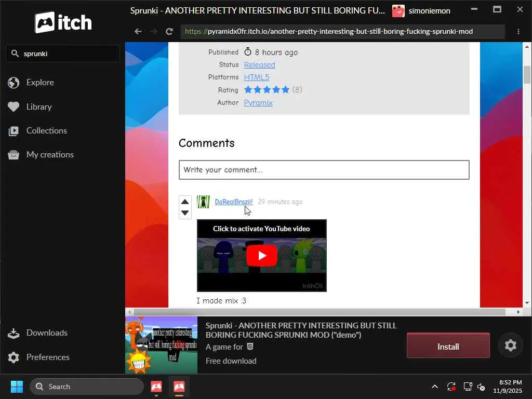
Task: Click the Downloads tray icon
Action: tap(14, 333)
